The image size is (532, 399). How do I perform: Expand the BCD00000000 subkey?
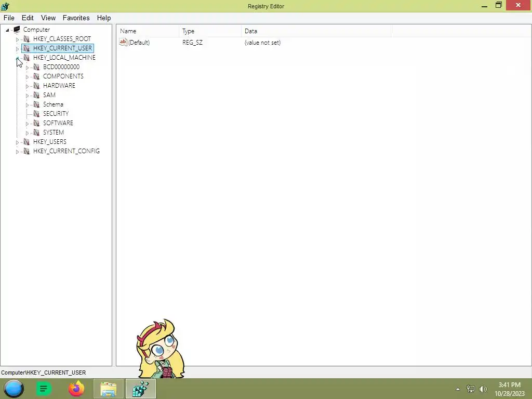(x=27, y=68)
